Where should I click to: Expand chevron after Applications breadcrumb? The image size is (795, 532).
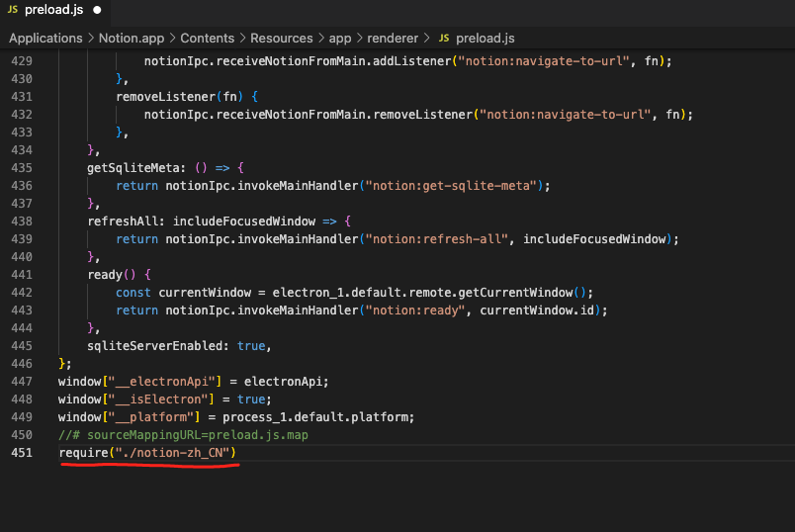91,38
